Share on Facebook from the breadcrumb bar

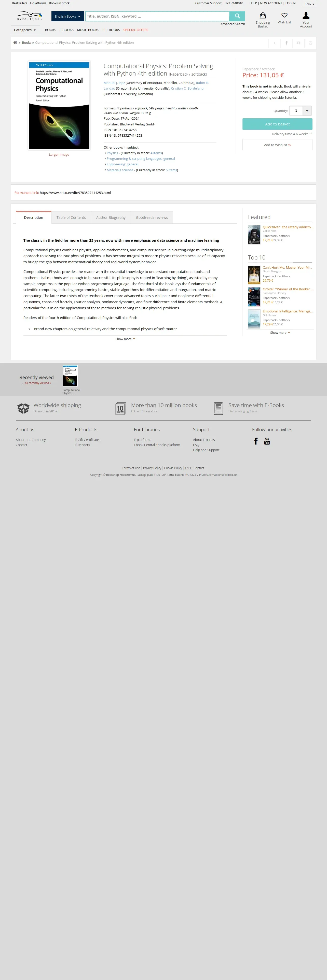click(x=286, y=43)
